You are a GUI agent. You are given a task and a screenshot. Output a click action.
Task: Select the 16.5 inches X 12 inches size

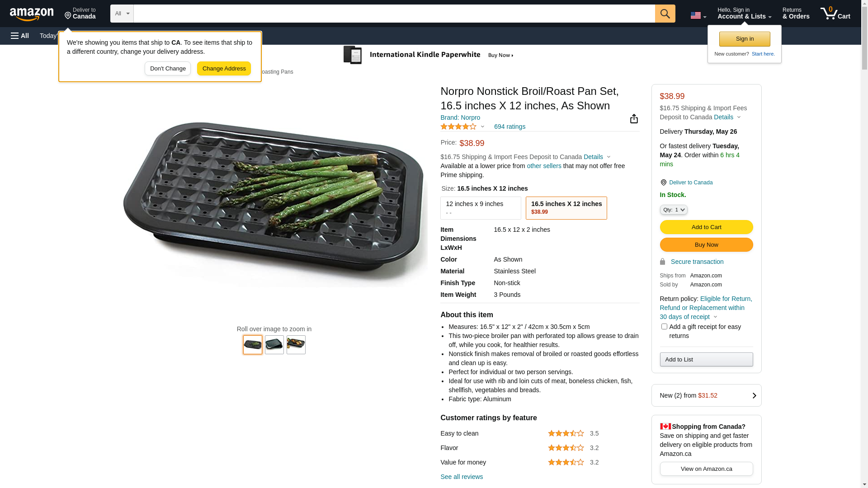pyautogui.click(x=566, y=208)
